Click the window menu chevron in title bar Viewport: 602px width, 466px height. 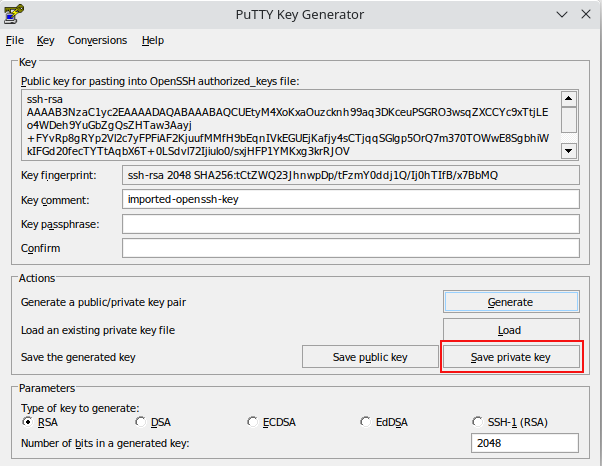(x=562, y=15)
